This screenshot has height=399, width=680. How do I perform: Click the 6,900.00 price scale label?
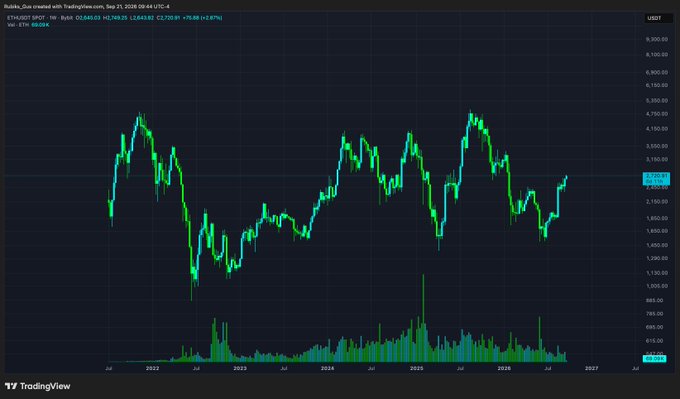(657, 72)
